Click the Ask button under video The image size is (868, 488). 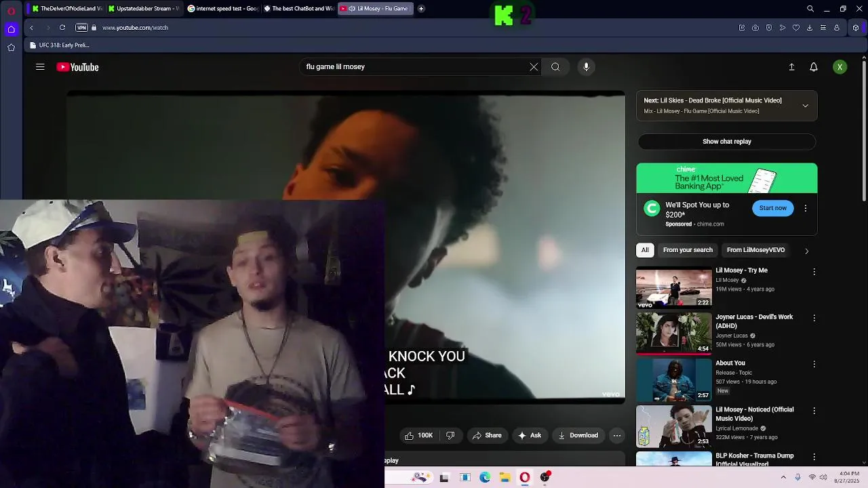coord(530,436)
